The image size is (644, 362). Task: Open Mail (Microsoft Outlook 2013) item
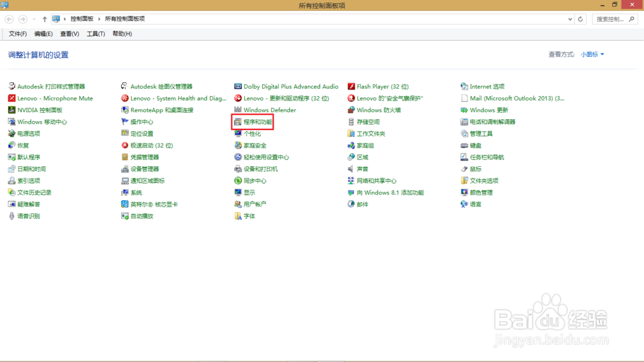pyautogui.click(x=517, y=98)
